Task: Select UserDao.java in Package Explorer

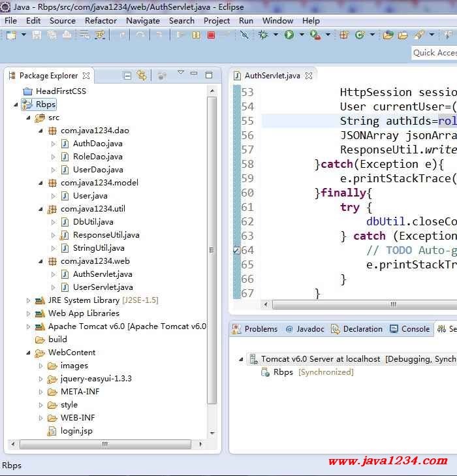Action: (98, 170)
